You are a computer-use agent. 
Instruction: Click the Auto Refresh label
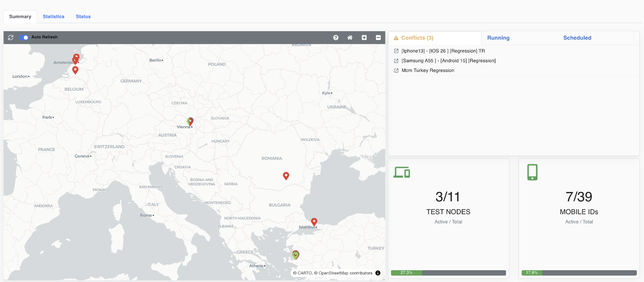[45, 37]
